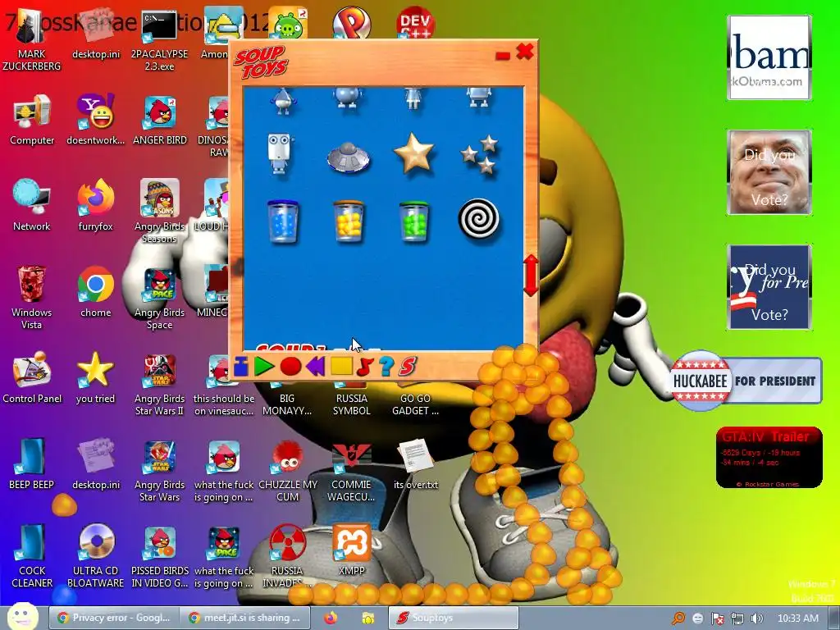Select the chome Chrome desktop icon

pyautogui.click(x=95, y=292)
